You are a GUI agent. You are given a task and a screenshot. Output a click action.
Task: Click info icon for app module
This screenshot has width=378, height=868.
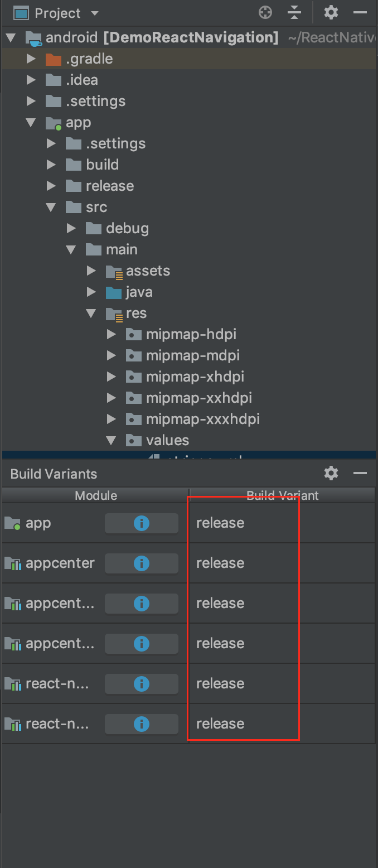142,523
